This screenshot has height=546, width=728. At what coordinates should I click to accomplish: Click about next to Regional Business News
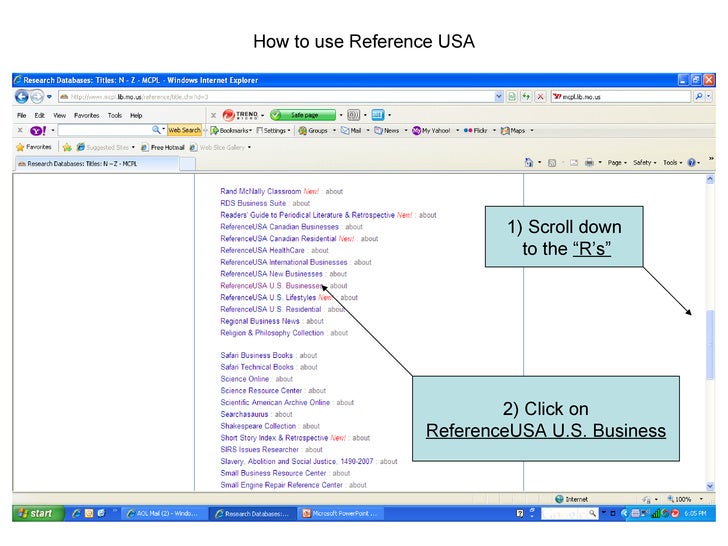[x=315, y=321]
